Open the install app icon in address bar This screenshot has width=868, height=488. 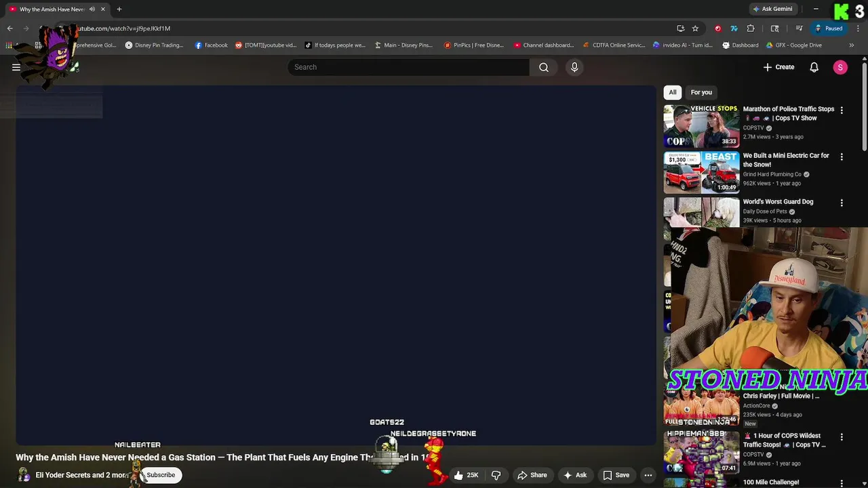[x=680, y=28]
